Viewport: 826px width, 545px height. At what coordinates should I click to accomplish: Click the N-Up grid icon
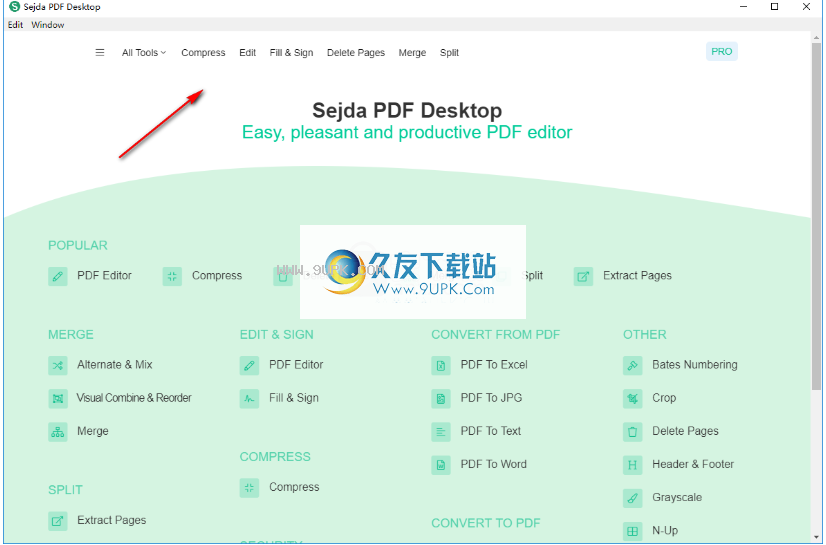(x=633, y=531)
